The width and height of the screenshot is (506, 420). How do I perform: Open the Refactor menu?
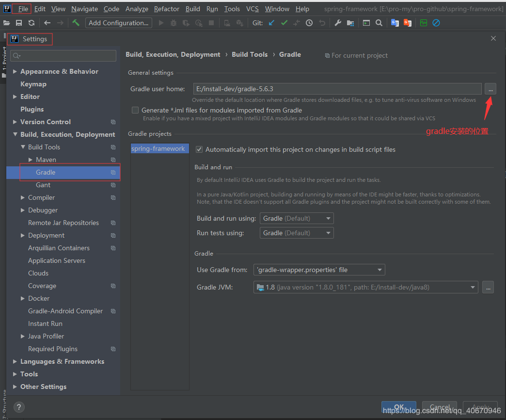click(x=167, y=9)
